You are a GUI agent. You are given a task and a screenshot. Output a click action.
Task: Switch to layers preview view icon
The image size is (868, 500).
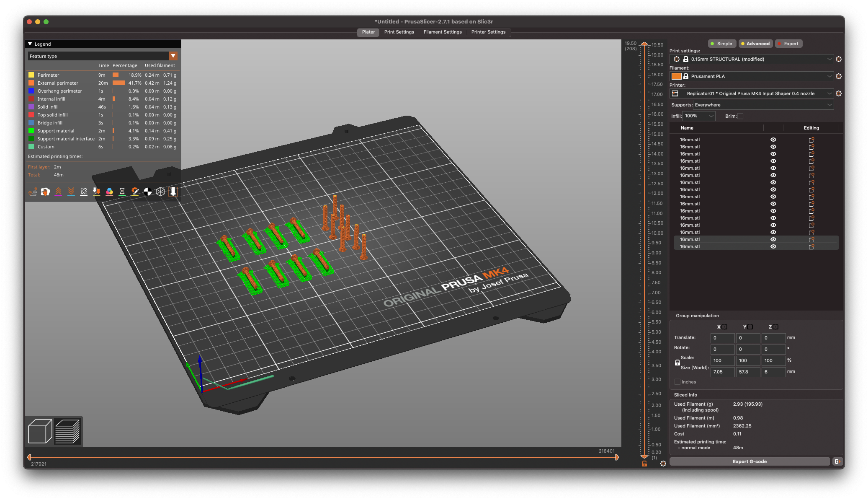[x=67, y=431]
